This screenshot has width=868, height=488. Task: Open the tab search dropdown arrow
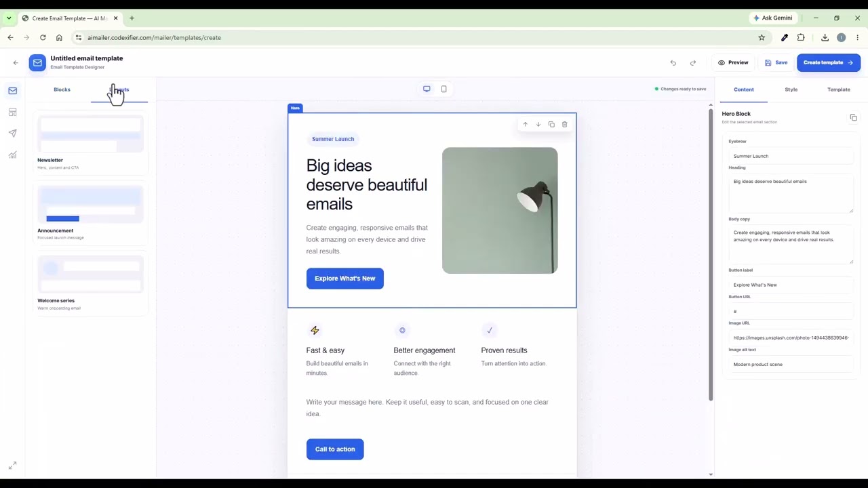[9, 18]
